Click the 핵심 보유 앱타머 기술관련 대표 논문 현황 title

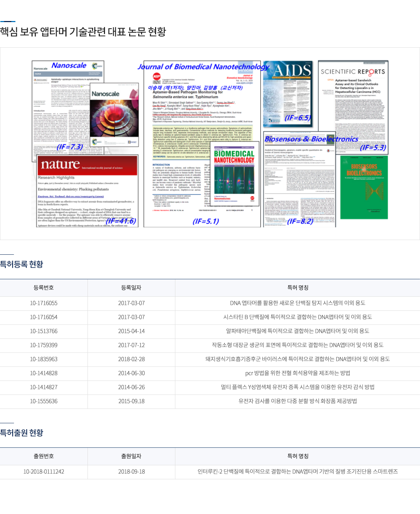84,31
